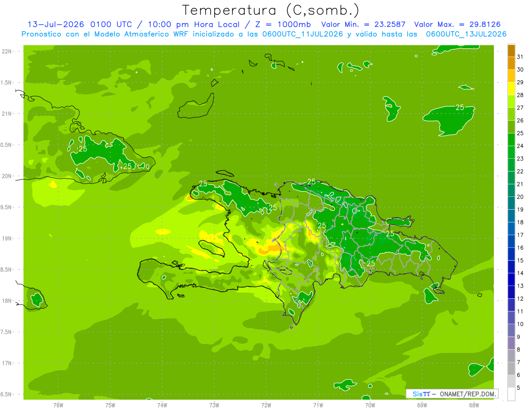Click the legend value '17'

(x=520, y=235)
